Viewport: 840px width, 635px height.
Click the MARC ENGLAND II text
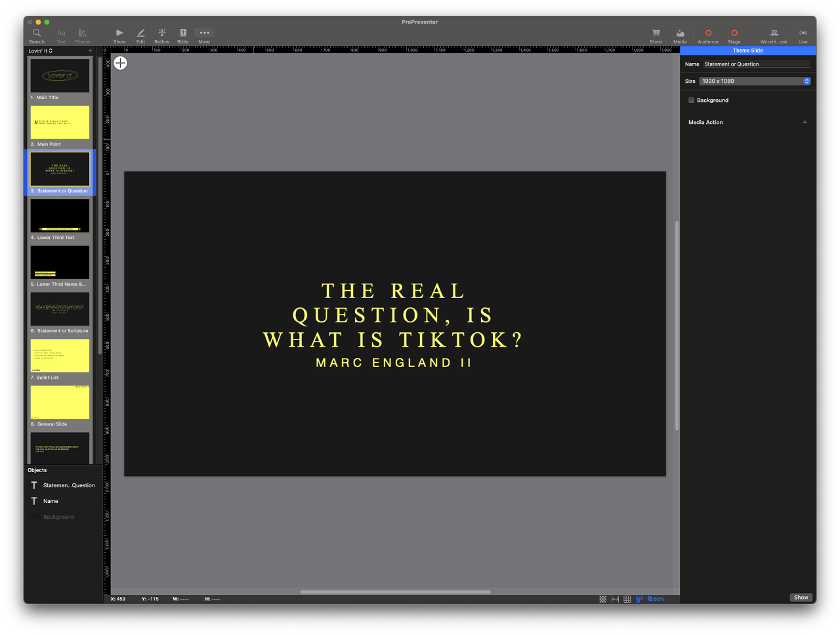click(394, 362)
